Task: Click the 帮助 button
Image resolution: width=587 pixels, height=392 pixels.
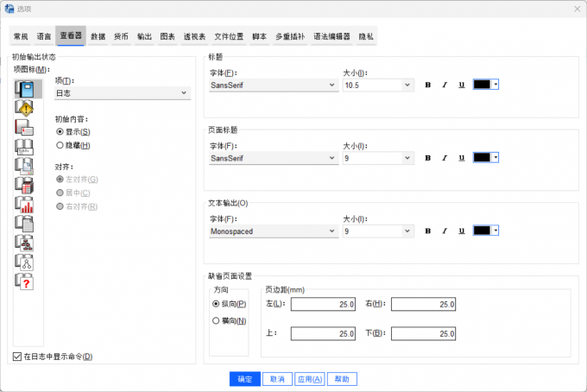Action: point(342,379)
